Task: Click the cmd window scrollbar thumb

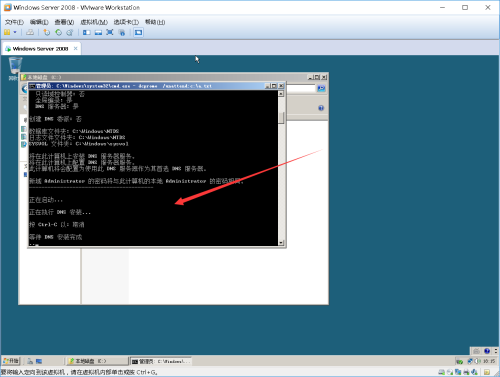Action: pyautogui.click(x=281, y=117)
